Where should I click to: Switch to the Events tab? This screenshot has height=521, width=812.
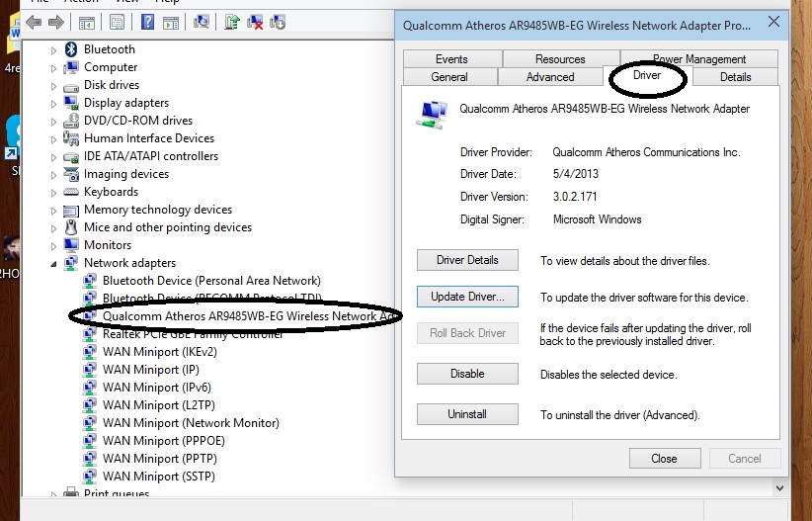[x=452, y=59]
